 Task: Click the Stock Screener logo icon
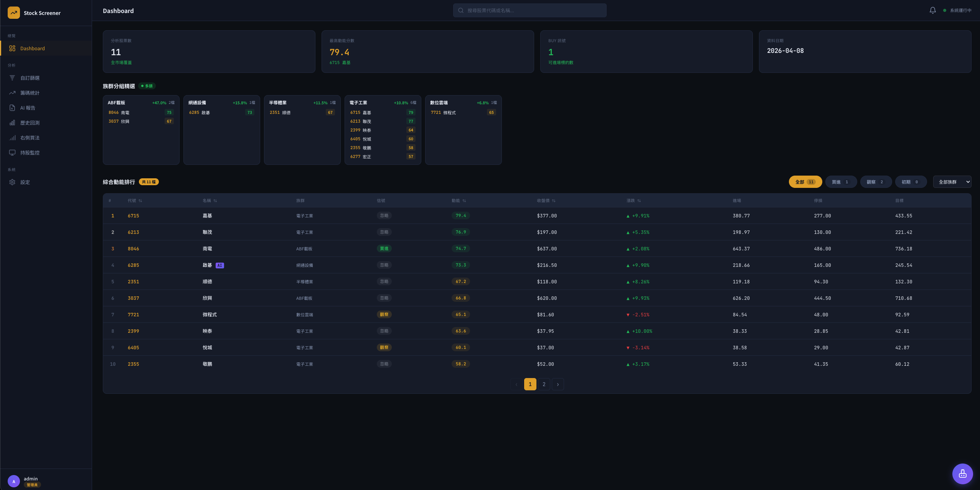click(x=14, y=13)
